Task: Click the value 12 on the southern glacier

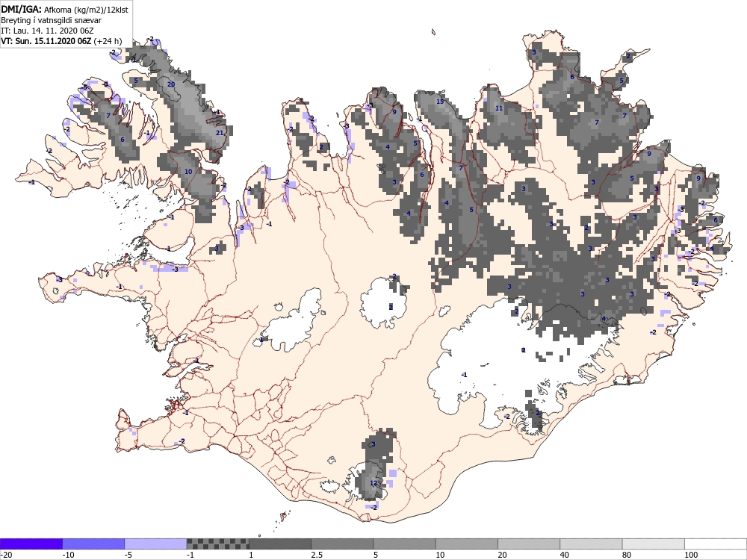Action: click(x=373, y=483)
